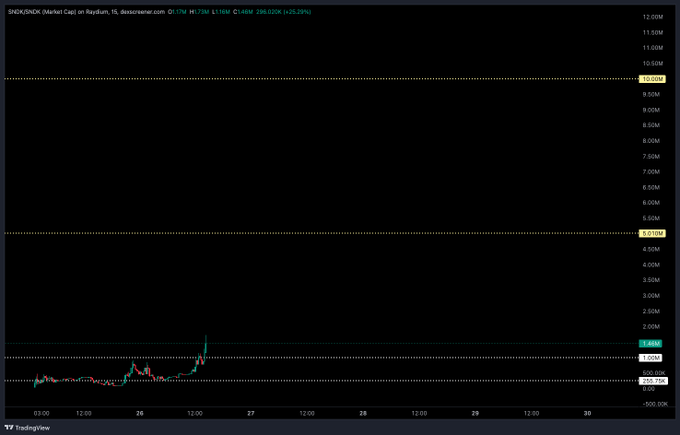Click the 2.50M price axis label
Viewport: 680px width, 435px height.
pyautogui.click(x=651, y=311)
